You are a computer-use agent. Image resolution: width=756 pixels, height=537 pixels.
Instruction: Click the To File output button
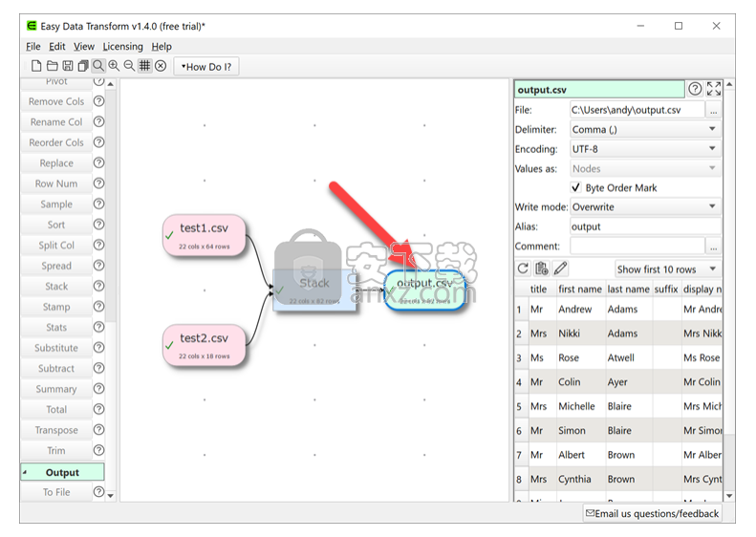click(x=56, y=492)
